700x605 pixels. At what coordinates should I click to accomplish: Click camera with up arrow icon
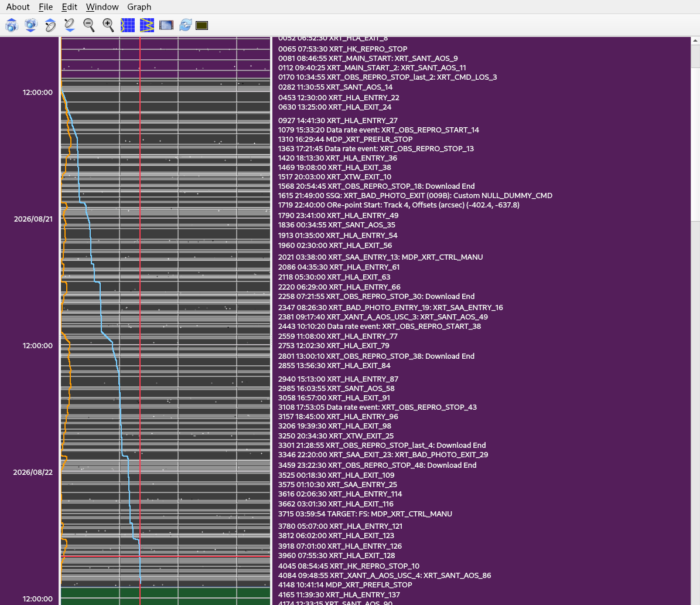(x=12, y=25)
